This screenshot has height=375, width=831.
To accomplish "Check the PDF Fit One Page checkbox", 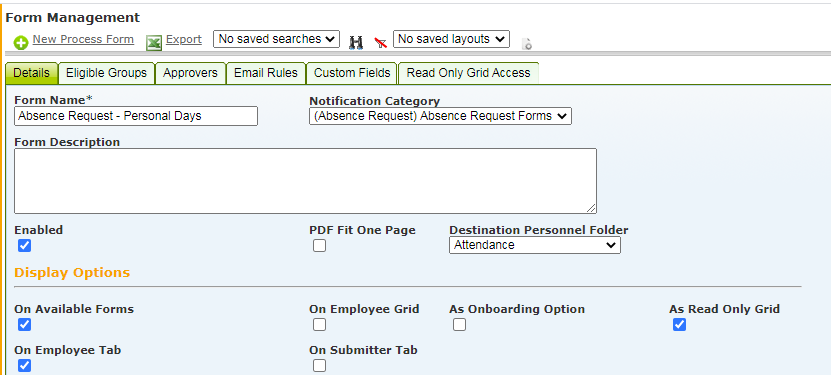I will (319, 246).
